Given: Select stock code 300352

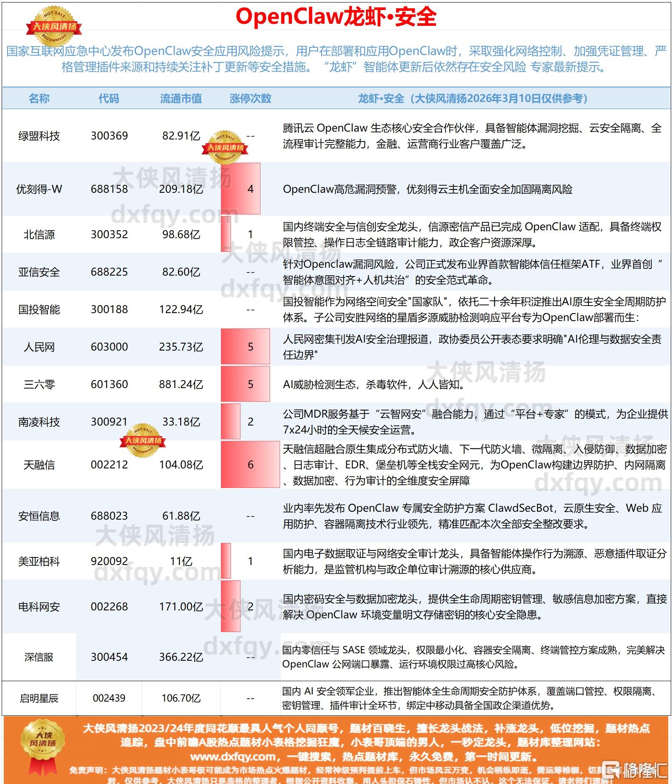Looking at the screenshot, I should coord(109,234).
